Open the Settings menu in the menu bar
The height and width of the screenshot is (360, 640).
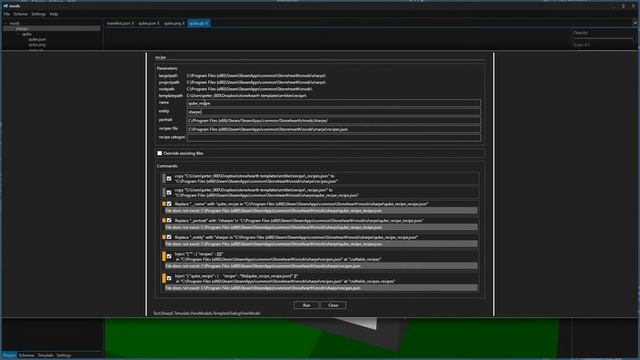(x=38, y=14)
